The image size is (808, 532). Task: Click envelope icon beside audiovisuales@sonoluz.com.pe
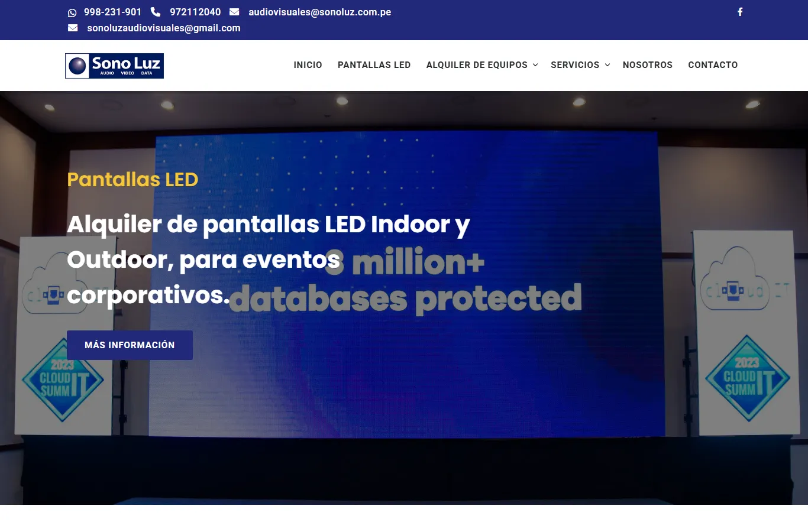point(234,12)
